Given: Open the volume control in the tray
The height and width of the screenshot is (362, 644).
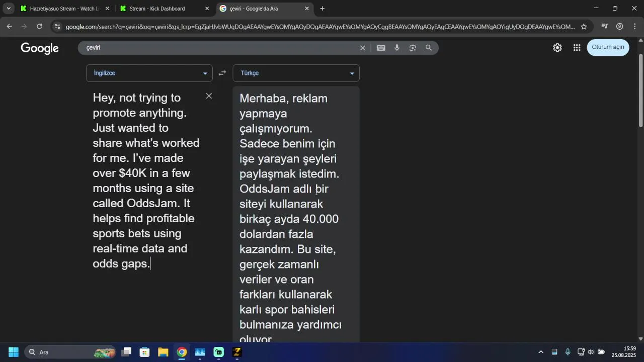Looking at the screenshot, I should pos(591,352).
